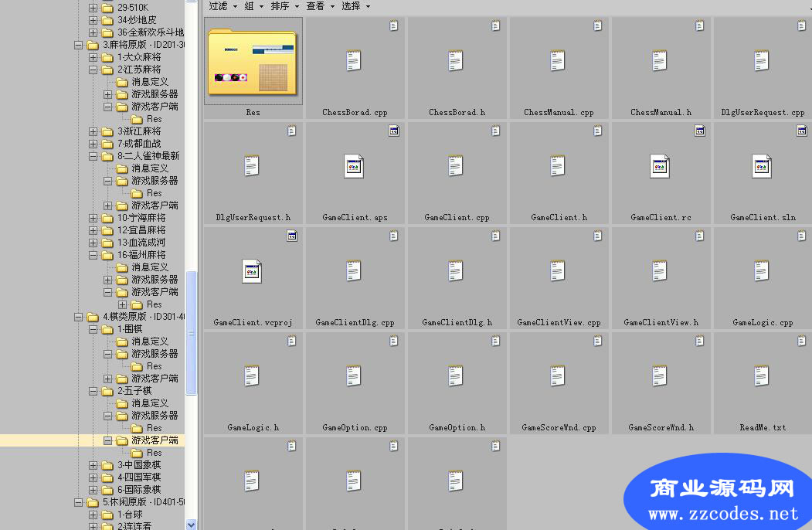Open the 排序 sort dropdown
The height and width of the screenshot is (530, 812).
285,6
